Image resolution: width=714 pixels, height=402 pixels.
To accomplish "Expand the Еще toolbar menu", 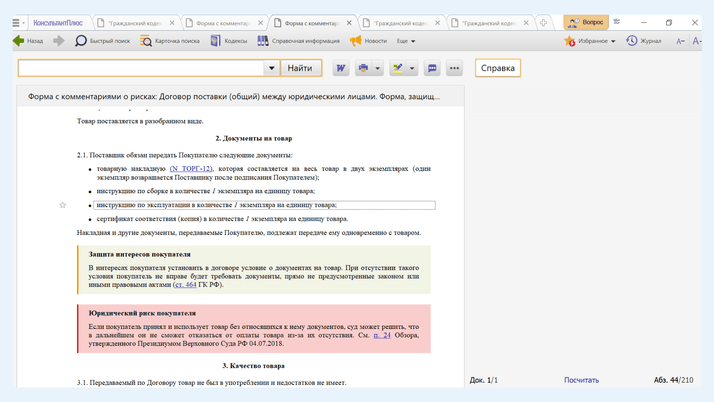I will click(406, 41).
